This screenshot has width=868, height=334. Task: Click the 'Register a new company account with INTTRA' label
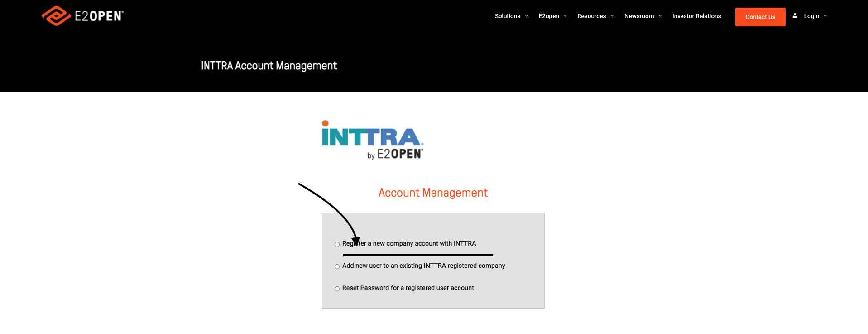[x=409, y=243]
